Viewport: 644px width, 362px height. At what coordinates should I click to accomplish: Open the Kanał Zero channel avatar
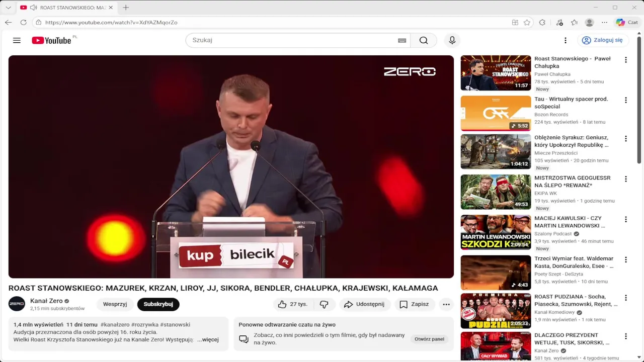[x=17, y=304]
